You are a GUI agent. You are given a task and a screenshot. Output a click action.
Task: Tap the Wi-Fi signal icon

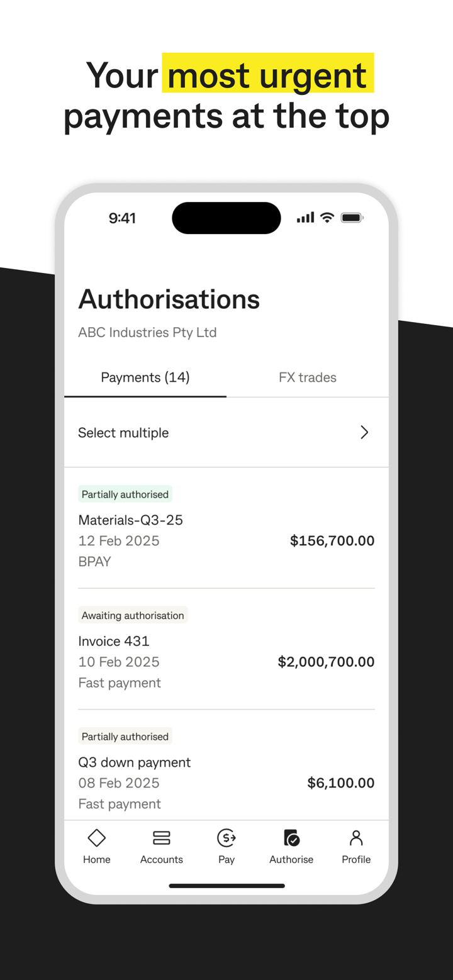(327, 218)
